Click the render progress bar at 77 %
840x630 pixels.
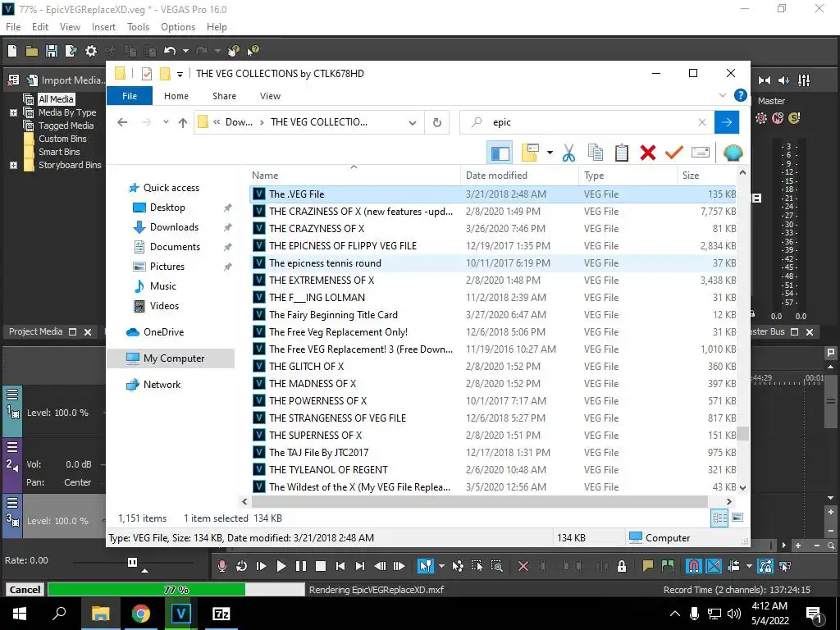[176, 589]
